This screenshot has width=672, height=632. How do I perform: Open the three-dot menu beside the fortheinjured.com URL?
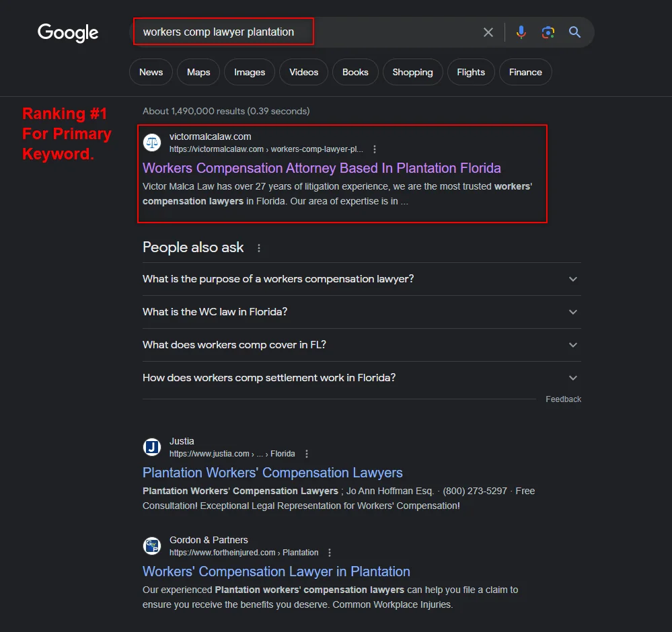pyautogui.click(x=330, y=553)
